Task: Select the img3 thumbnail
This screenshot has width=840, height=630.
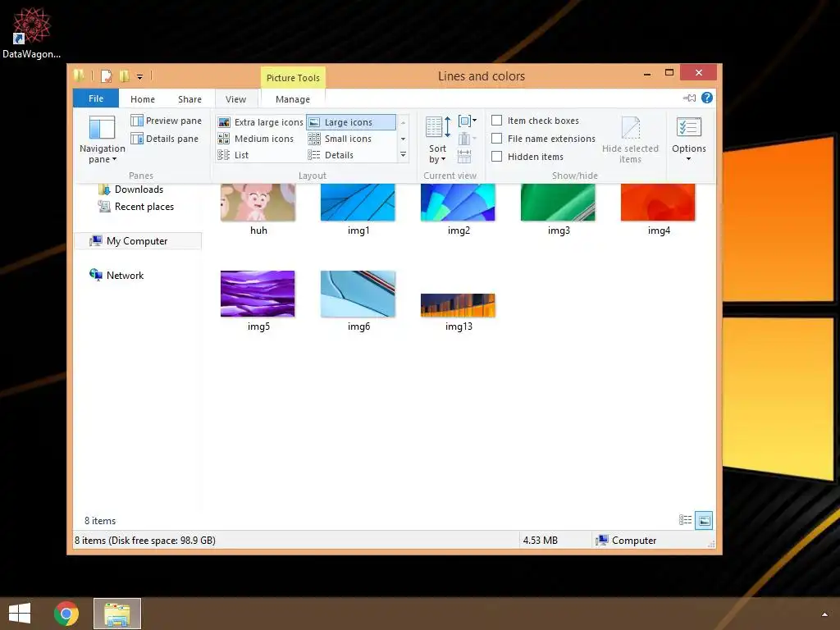Action: (x=558, y=202)
